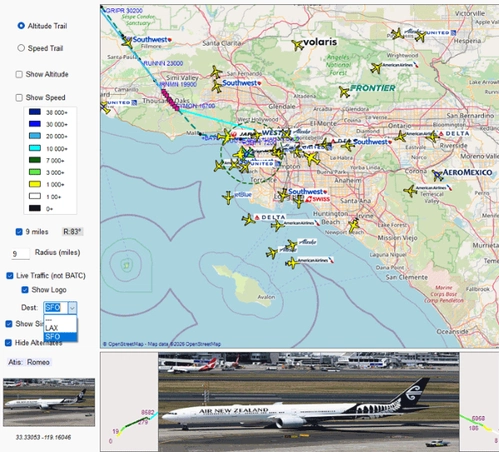This screenshot has width=499, height=452.
Task: Click the Southwest plane near San Fernando
Action: (217, 87)
